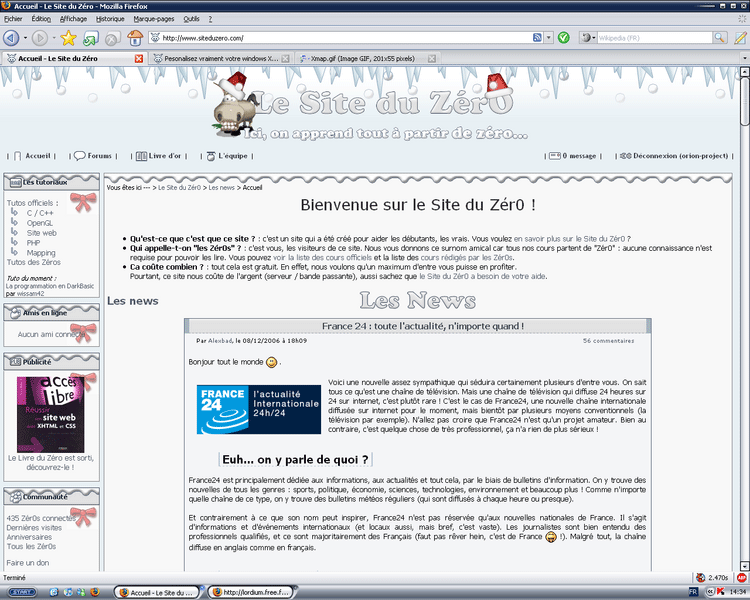Open the Édition menu
Image resolution: width=750 pixels, height=600 pixels.
click(x=41, y=19)
